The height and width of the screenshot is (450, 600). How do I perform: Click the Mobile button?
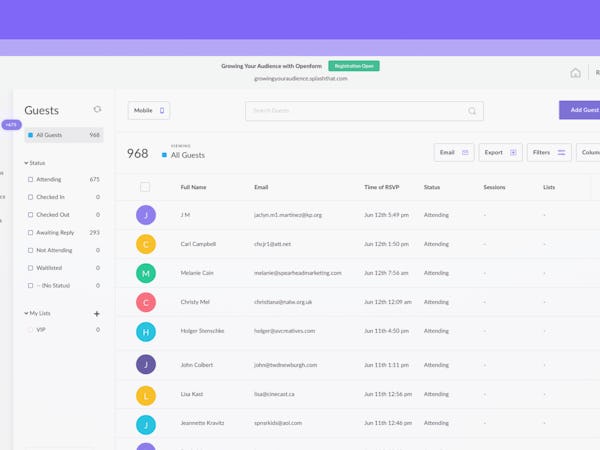click(x=149, y=111)
